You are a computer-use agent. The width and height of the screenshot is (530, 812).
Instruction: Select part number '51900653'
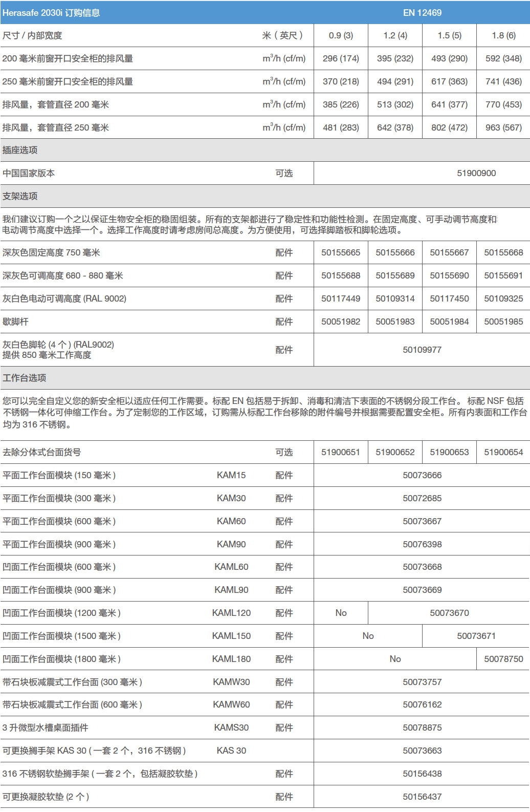tap(449, 452)
